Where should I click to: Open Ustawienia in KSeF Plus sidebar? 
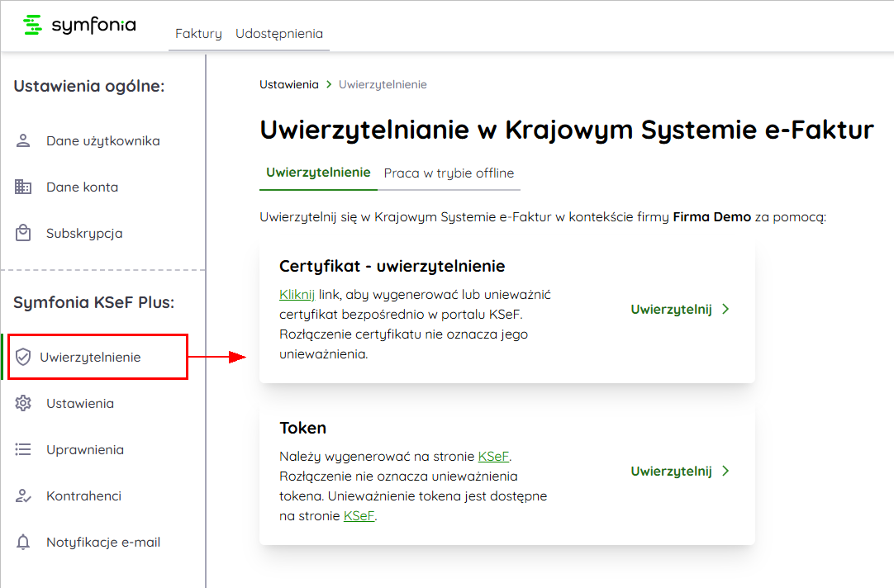(x=80, y=403)
